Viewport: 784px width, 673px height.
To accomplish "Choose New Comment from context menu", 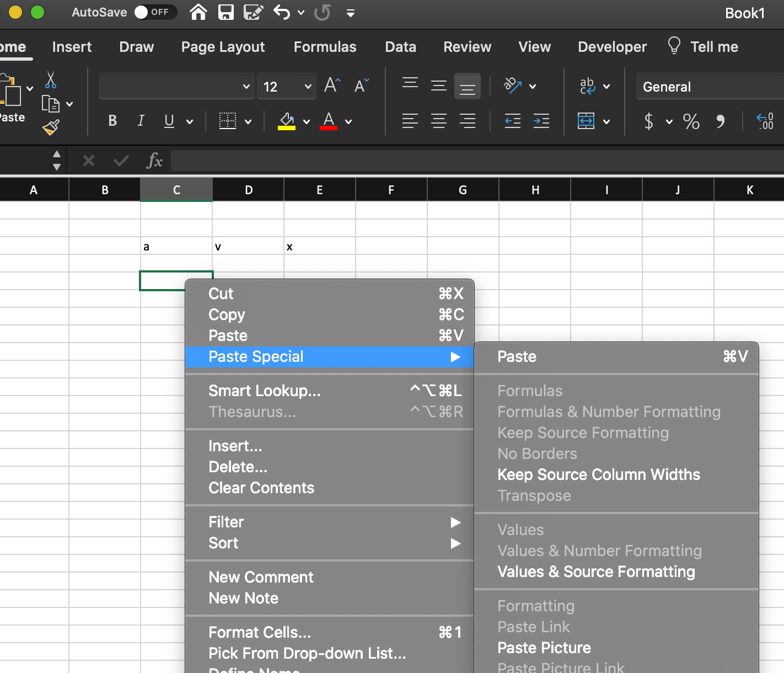I will tap(330, 577).
